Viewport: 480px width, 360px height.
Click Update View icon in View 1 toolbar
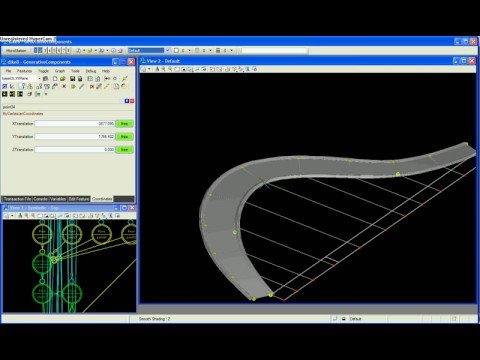coord(20,216)
